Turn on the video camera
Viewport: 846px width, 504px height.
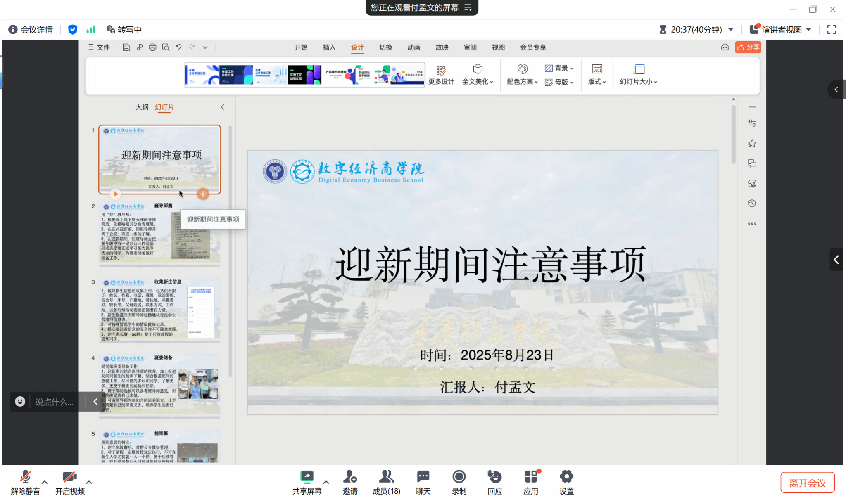click(x=69, y=477)
